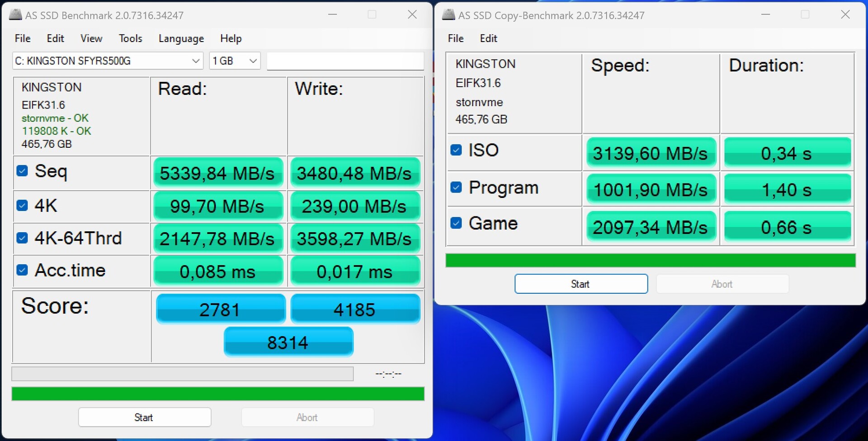This screenshot has height=441, width=868.
Task: Click the 465,76 GB capacity text in Copy-Benchmark
Action: [481, 119]
